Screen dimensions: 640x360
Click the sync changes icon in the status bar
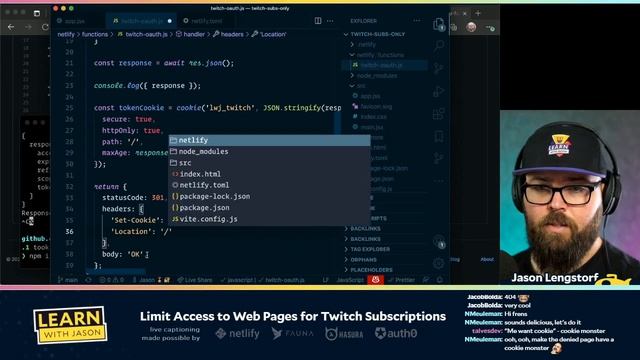89,280
